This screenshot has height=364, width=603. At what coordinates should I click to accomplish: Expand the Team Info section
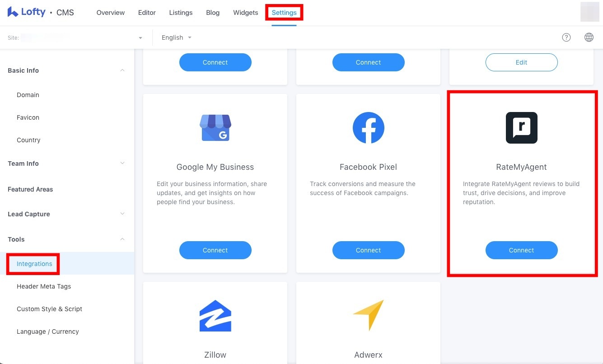(122, 163)
